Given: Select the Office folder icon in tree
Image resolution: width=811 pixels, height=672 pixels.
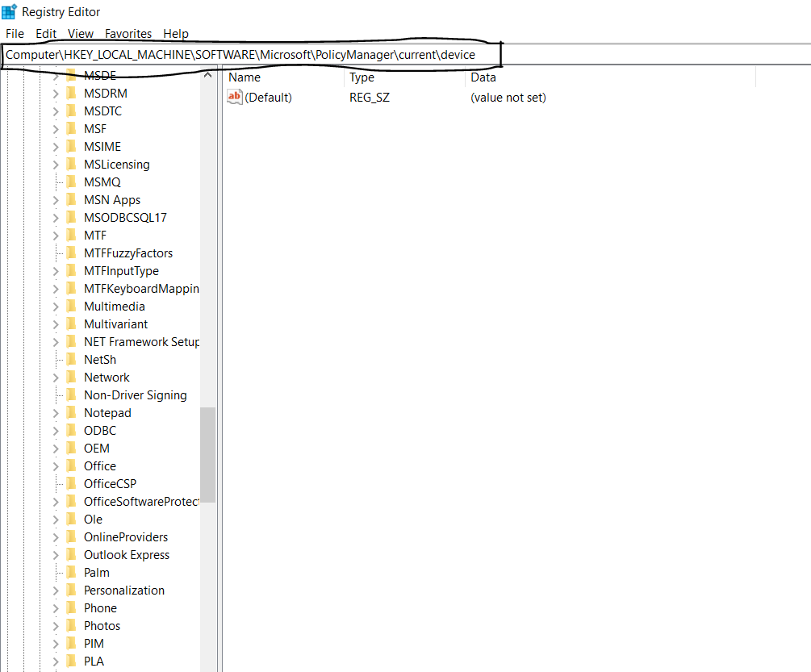Looking at the screenshot, I should coord(71,466).
